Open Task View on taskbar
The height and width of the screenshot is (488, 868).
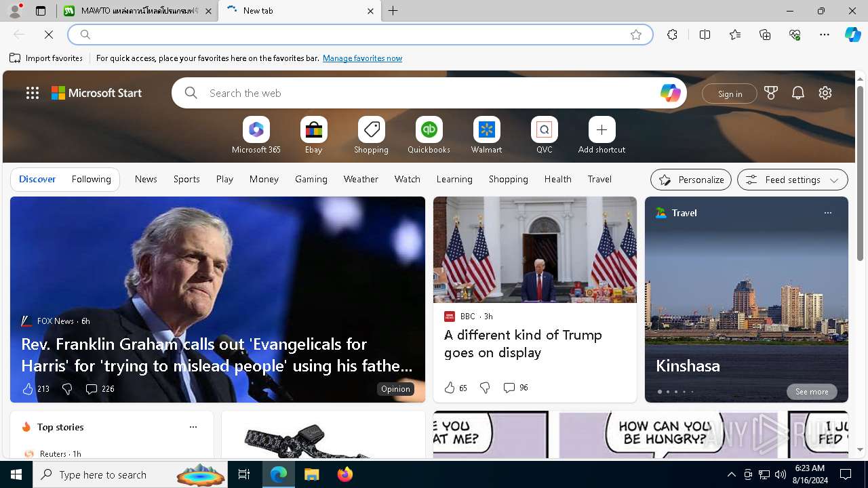pyautogui.click(x=244, y=474)
